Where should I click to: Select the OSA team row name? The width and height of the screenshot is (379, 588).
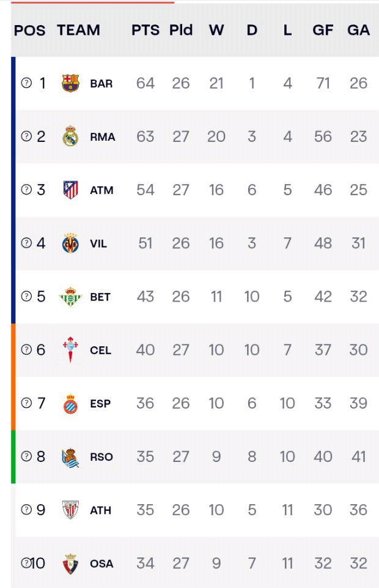(x=101, y=564)
